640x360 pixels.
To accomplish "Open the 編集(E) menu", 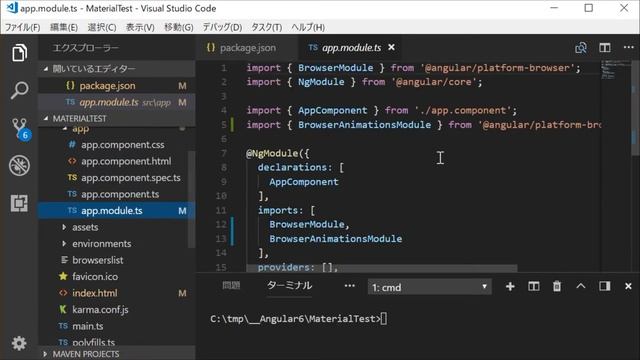I will tap(64, 27).
